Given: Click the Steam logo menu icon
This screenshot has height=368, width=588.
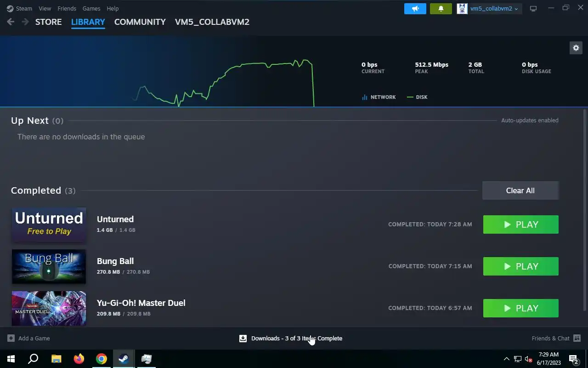Looking at the screenshot, I should pos(10,8).
